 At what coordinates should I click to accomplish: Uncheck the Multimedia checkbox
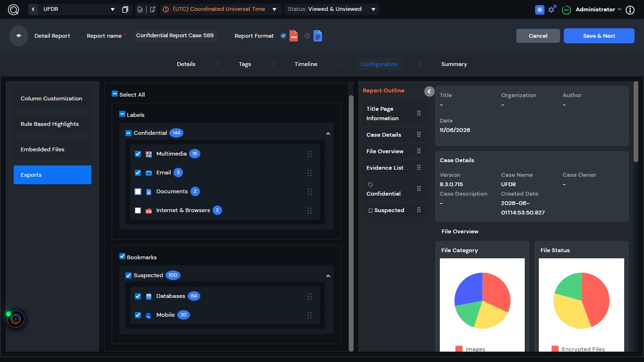click(x=138, y=154)
